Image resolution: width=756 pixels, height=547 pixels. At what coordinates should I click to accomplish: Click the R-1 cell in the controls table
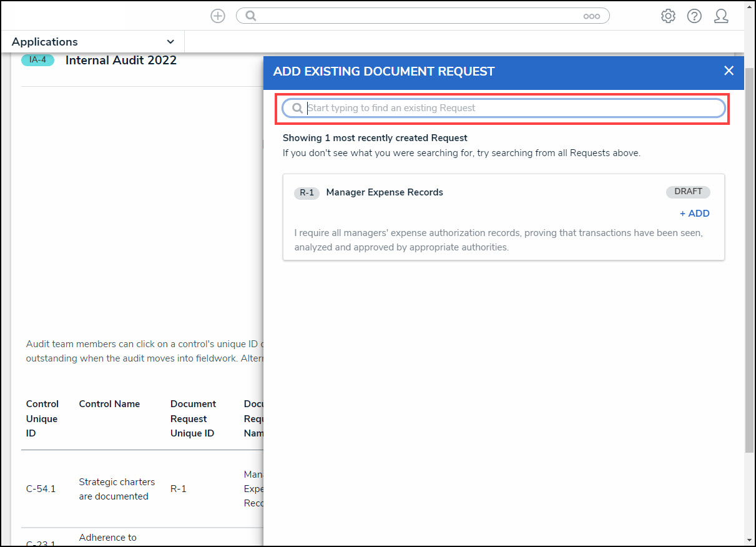point(179,489)
